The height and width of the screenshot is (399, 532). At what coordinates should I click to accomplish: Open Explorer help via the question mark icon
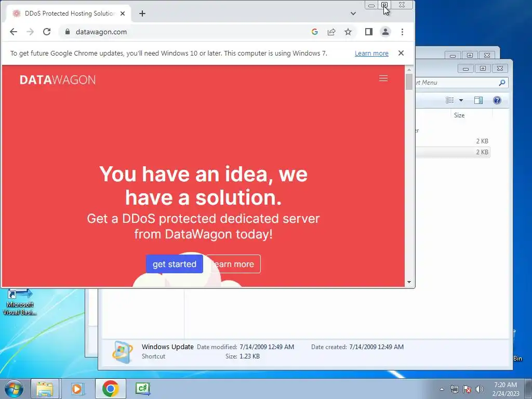[x=497, y=100]
